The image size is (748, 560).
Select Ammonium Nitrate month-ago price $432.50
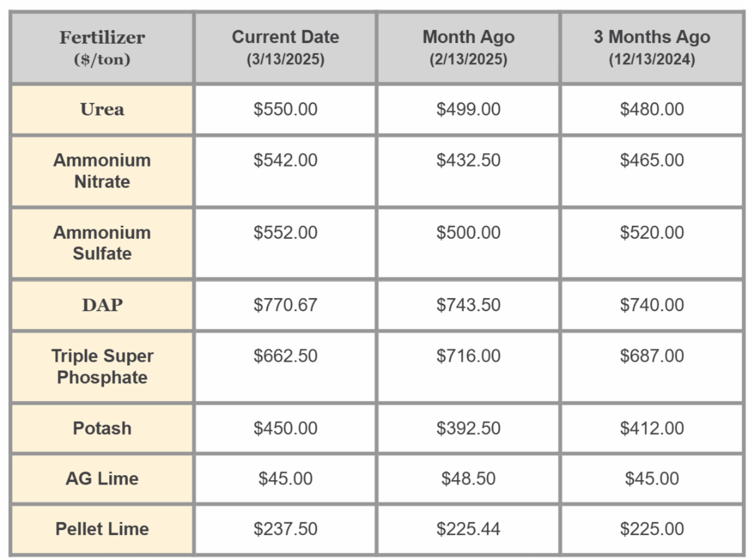click(x=468, y=160)
